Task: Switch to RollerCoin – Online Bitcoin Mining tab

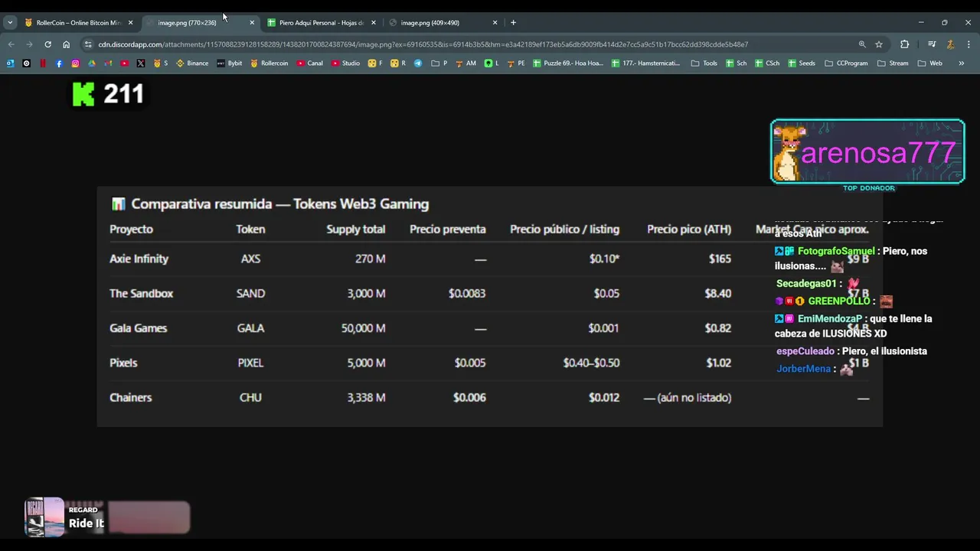Action: point(78,23)
